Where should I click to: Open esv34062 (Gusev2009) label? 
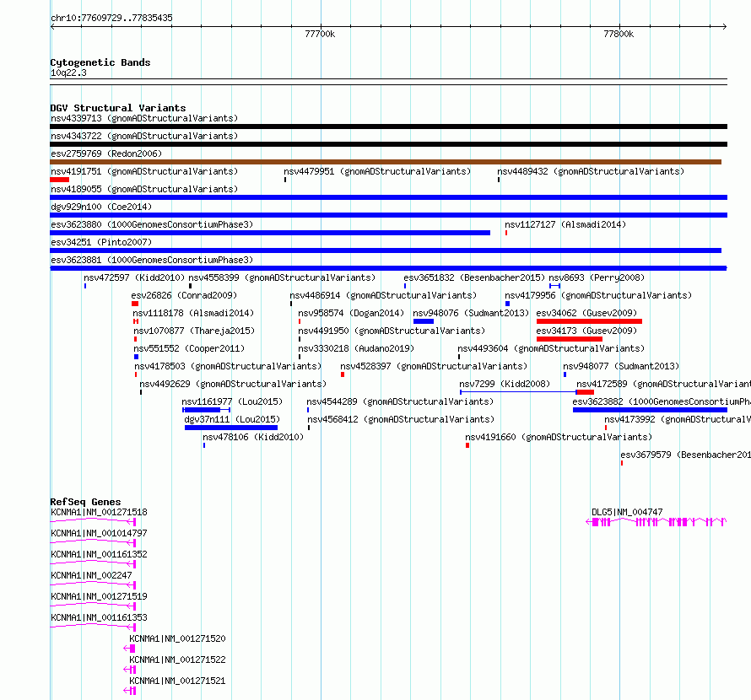[586, 313]
